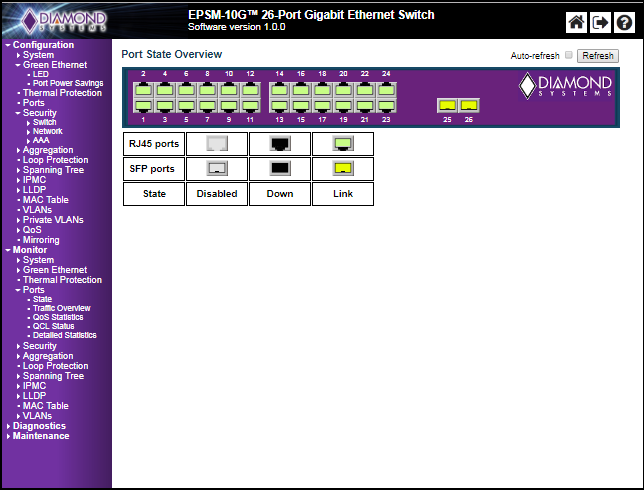Enable the Auto-refresh checkbox

(x=568, y=55)
